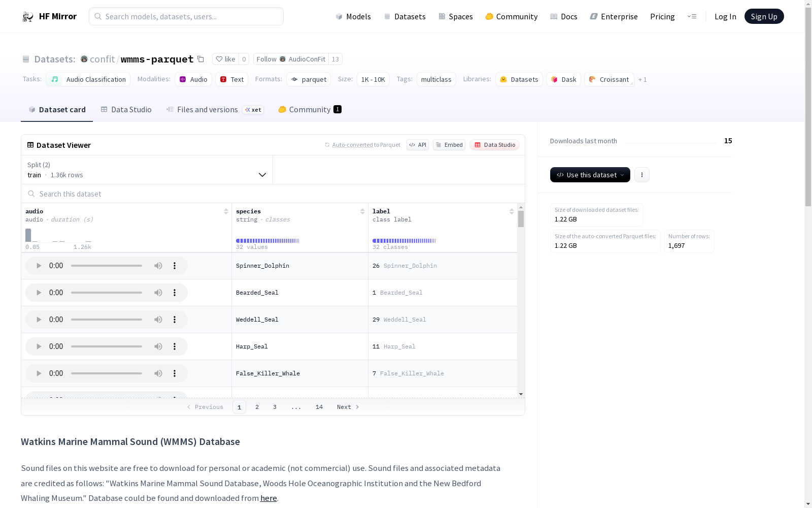Open Enterprise in the top navigation
812x508 pixels.
click(614, 16)
